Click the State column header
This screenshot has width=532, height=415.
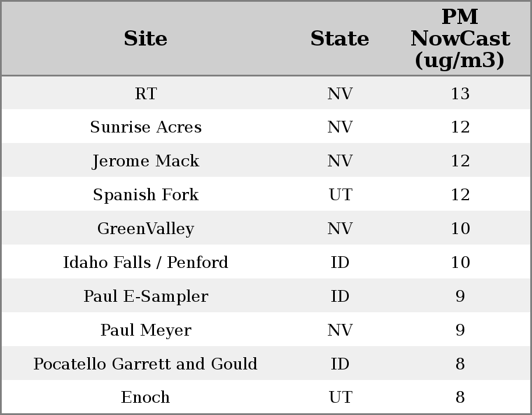tap(339, 39)
